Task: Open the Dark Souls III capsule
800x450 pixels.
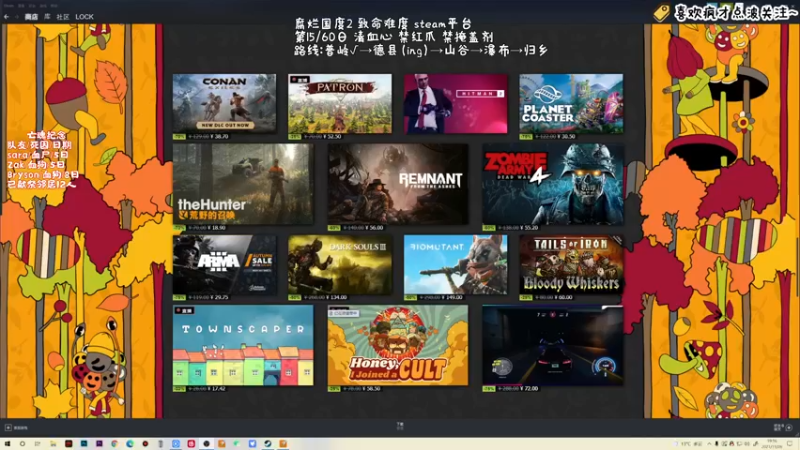Action: (340, 265)
